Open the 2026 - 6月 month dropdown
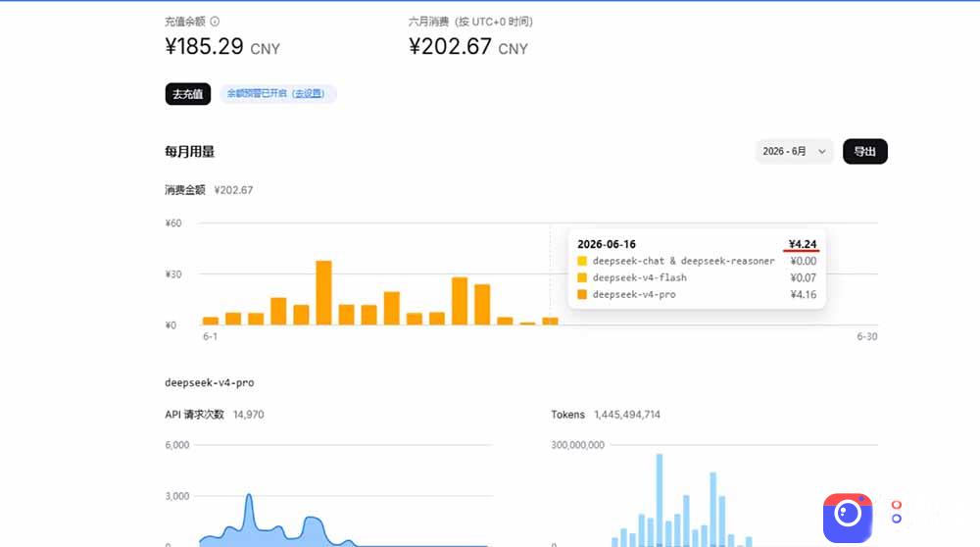Screen dimensions: 980x547 click(x=794, y=151)
